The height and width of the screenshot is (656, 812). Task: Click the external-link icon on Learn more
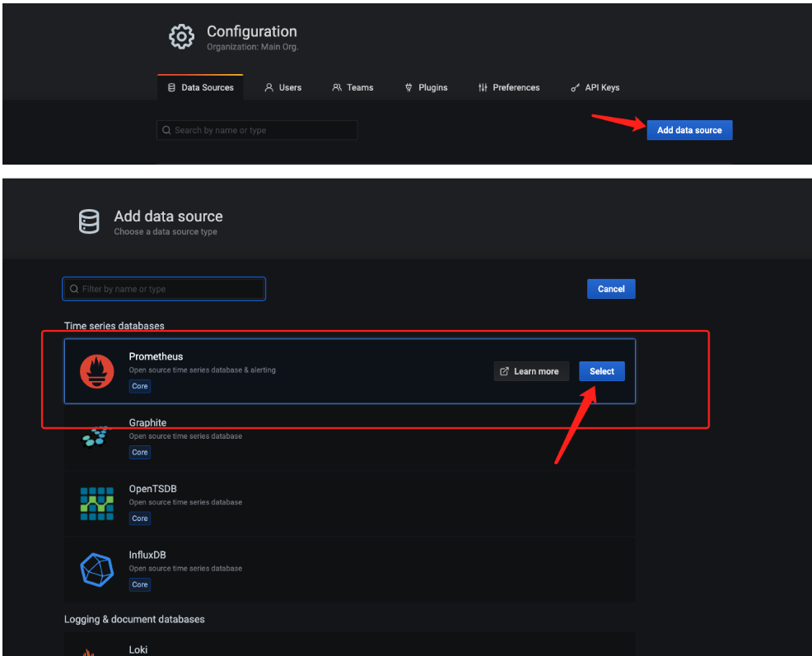pyautogui.click(x=505, y=370)
